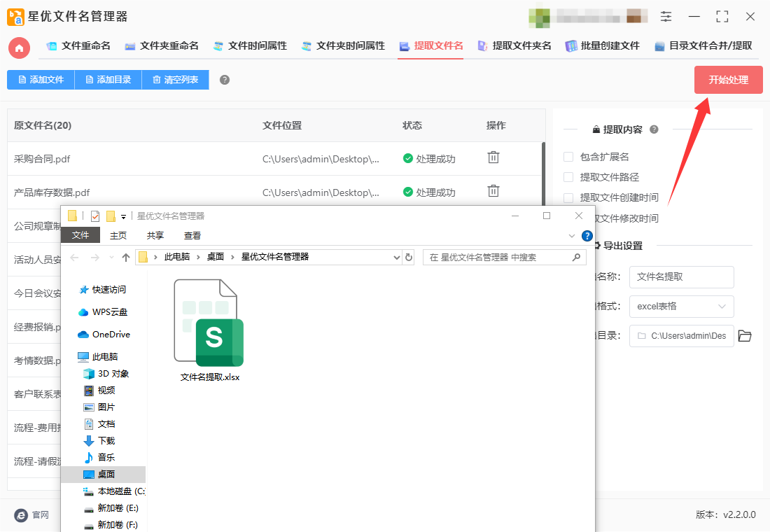Click Explorer blue help icon

tap(587, 236)
